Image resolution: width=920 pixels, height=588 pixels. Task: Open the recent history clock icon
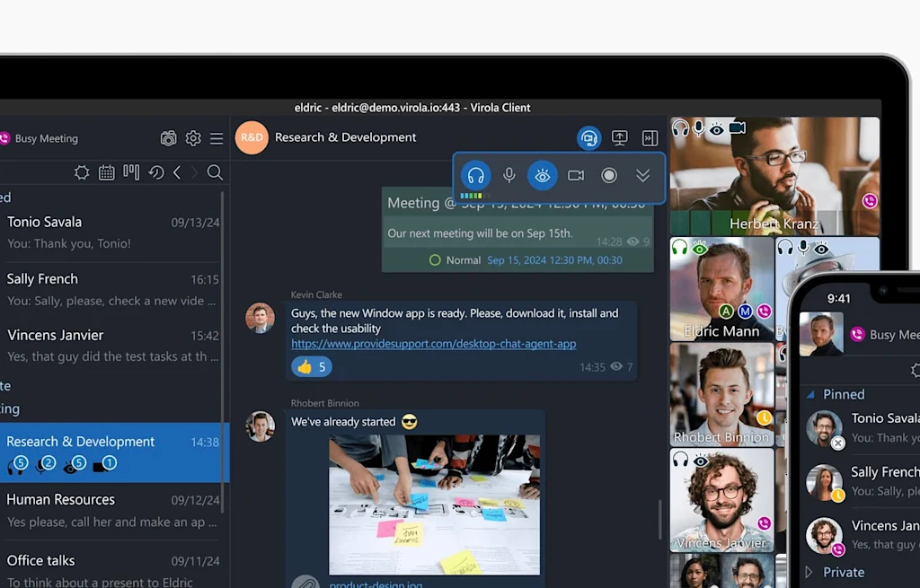coord(156,172)
